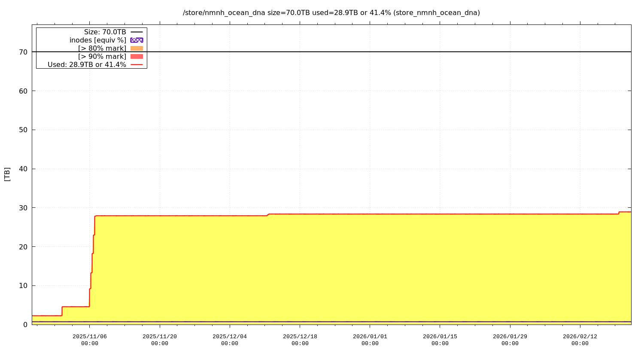This screenshot has width=644, height=352.
Task: Select the 'Used: 28.9TB or 41.4%' legend label
Action: (87, 65)
